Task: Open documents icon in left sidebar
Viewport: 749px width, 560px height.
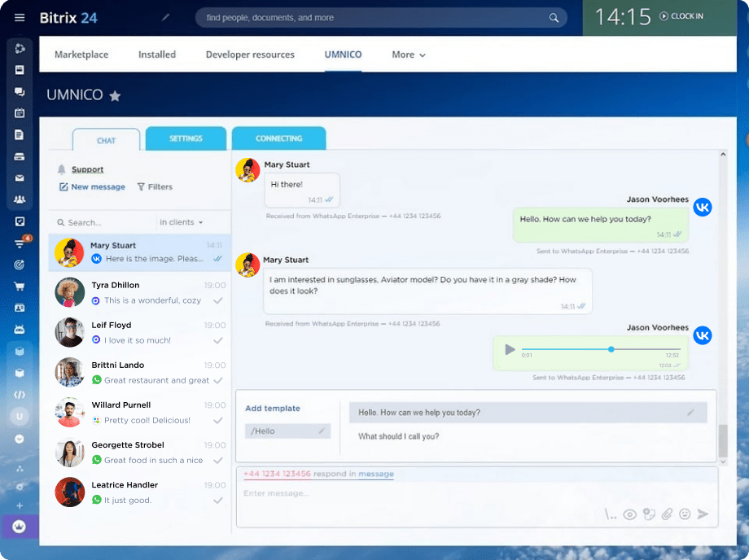Action: (x=20, y=134)
